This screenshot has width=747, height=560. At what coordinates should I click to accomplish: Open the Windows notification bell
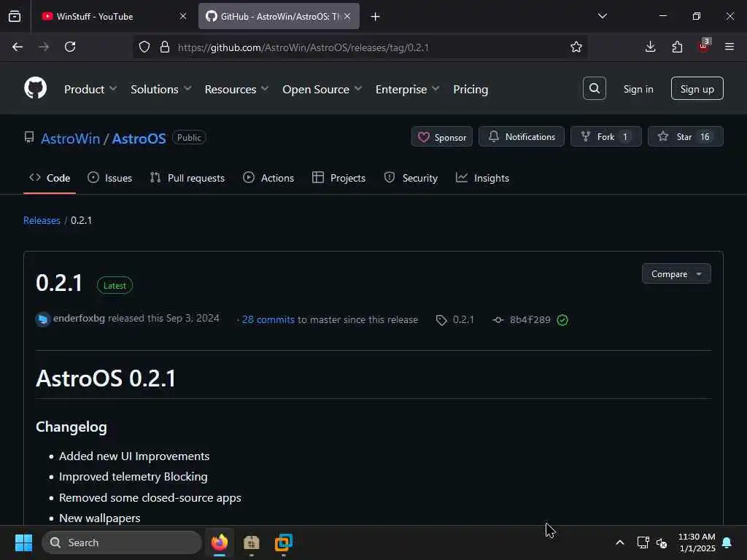[x=727, y=542]
